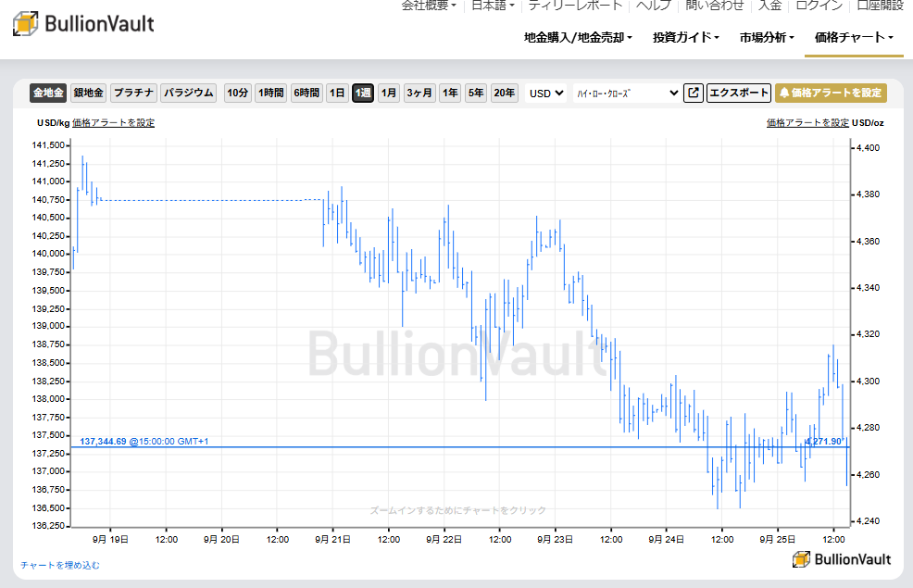The height and width of the screenshot is (588, 913).
Task: Click the BullionVault logo at top left
Action: (83, 24)
